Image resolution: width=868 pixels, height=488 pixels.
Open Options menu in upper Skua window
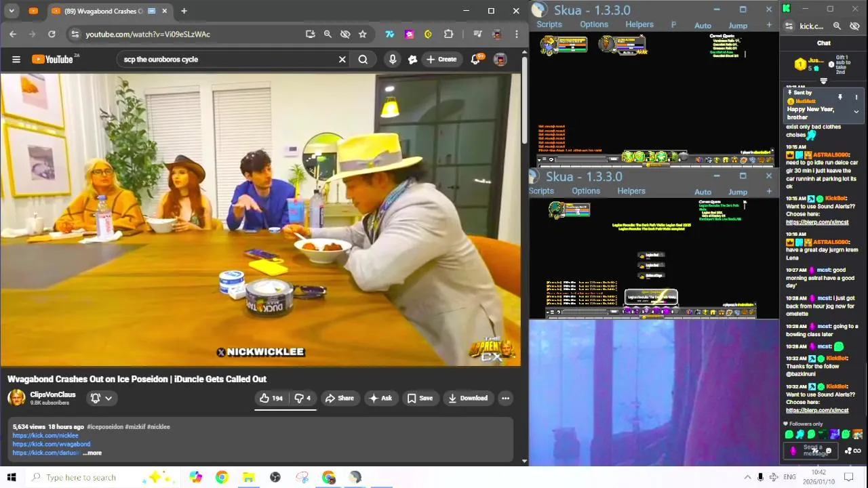click(594, 24)
